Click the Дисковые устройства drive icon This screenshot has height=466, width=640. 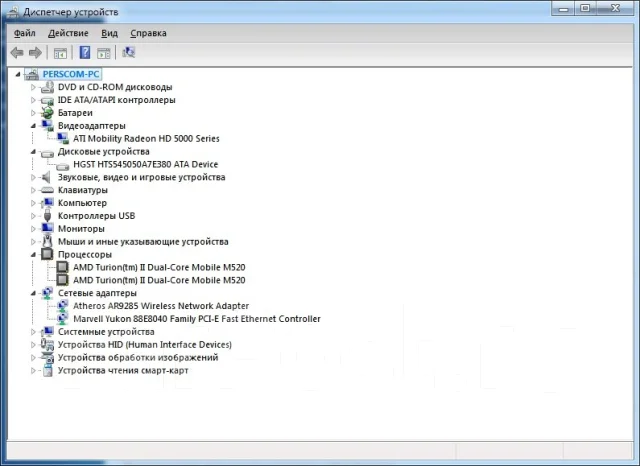[47, 153]
